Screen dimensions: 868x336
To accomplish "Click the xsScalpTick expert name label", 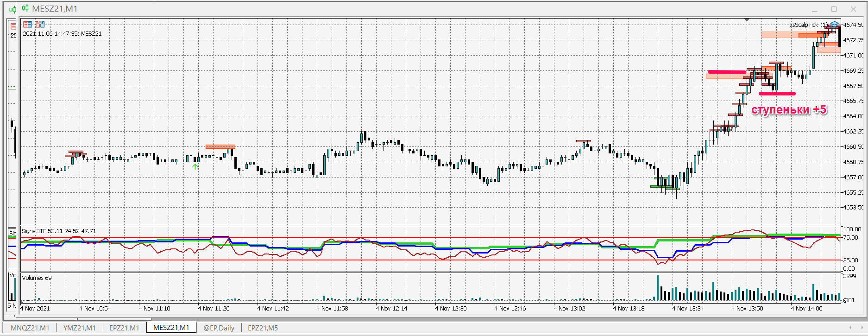I will (808, 25).
